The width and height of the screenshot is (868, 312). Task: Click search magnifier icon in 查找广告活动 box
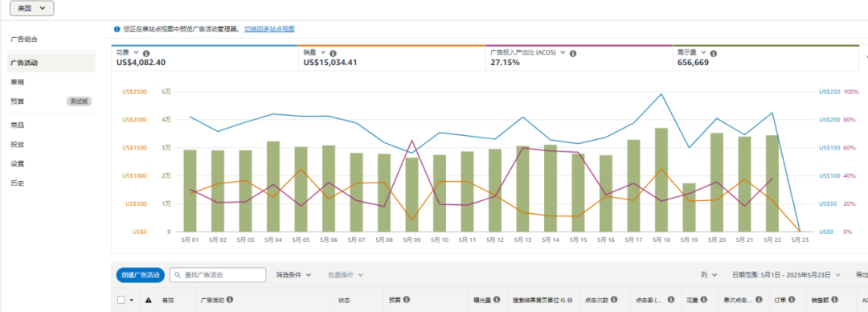pos(177,275)
